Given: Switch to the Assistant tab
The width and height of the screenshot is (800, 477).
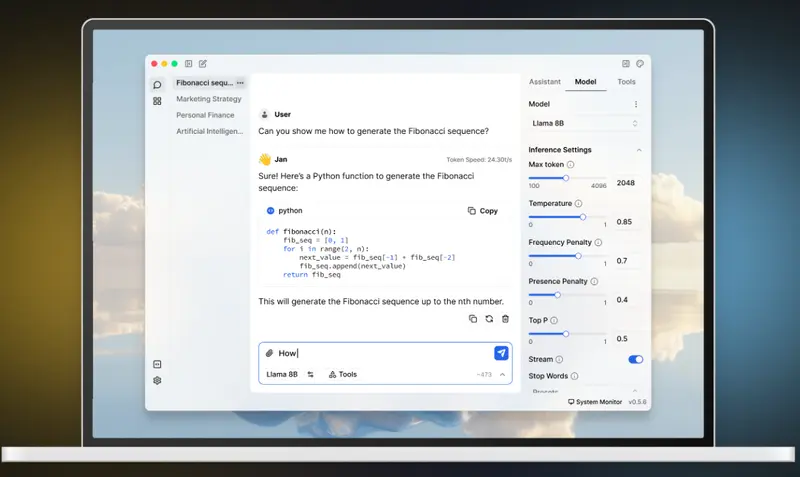Looking at the screenshot, I should tap(545, 82).
